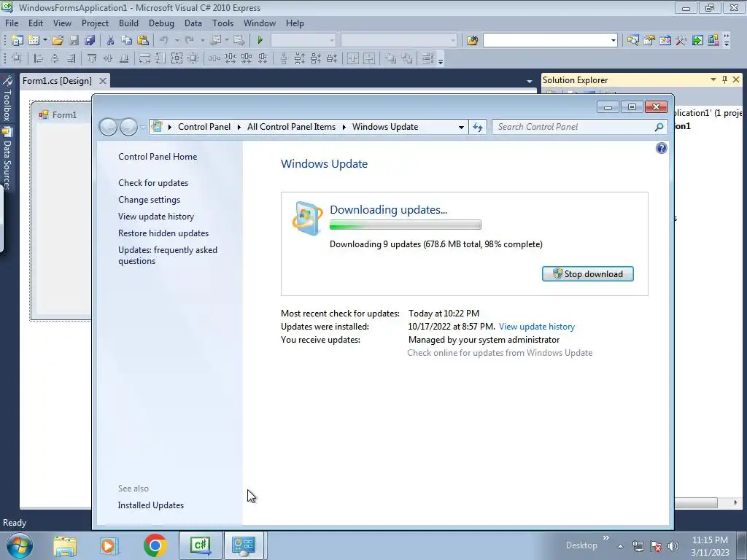Click All Control Panel Items breadcrumb
747x560 pixels.
291,127
